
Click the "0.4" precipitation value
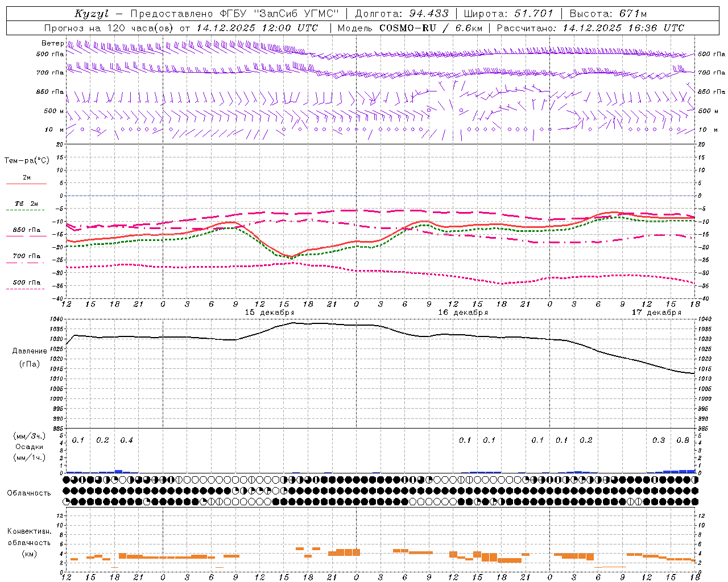point(126,440)
